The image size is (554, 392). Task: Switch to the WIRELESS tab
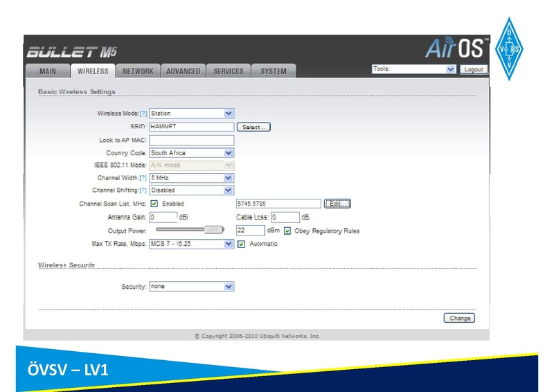coord(93,71)
